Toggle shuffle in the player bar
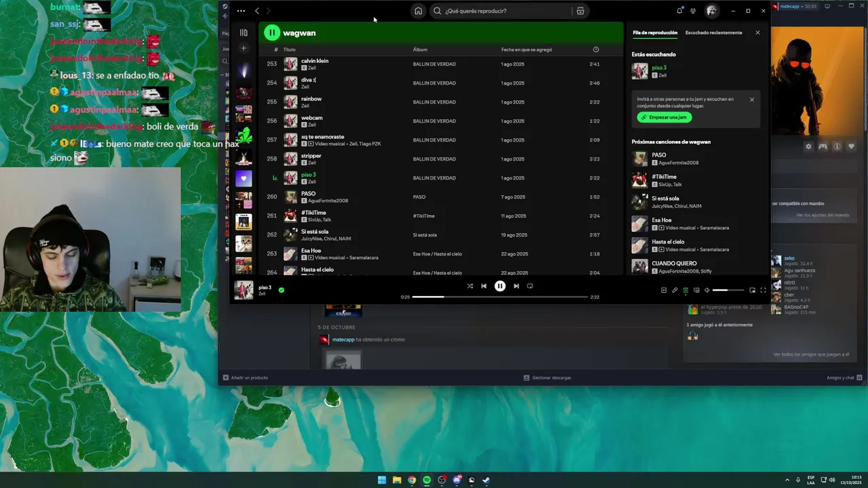The width and height of the screenshot is (868, 488). pos(470,286)
